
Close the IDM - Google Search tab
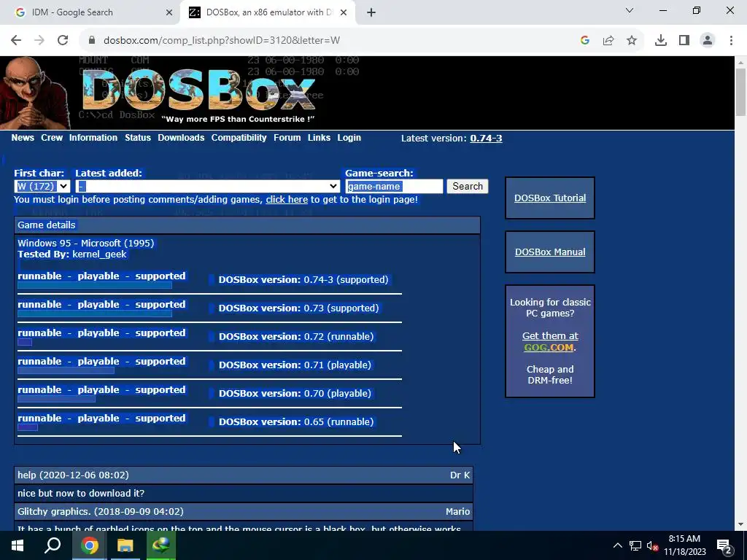click(x=169, y=12)
